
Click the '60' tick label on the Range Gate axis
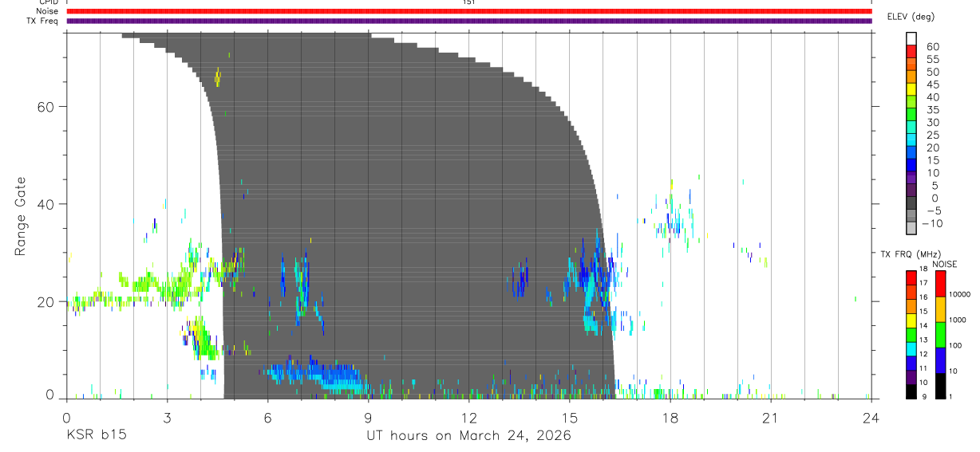[46, 107]
